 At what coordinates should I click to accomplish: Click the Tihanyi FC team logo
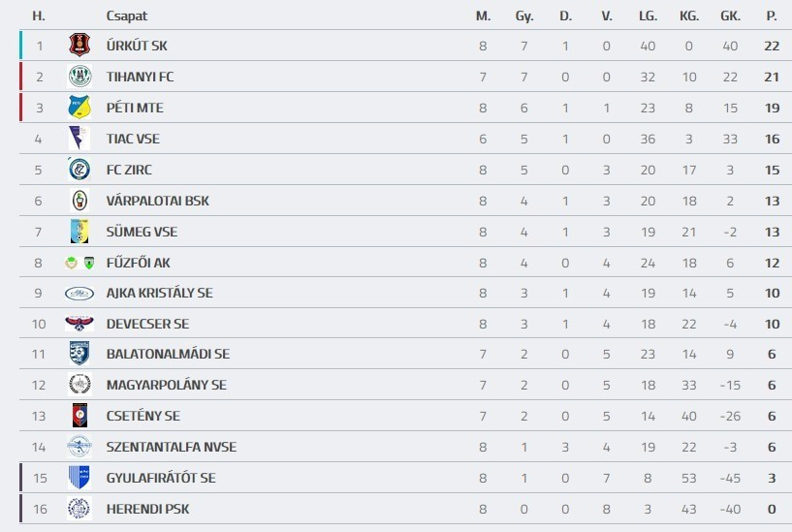pos(79,77)
